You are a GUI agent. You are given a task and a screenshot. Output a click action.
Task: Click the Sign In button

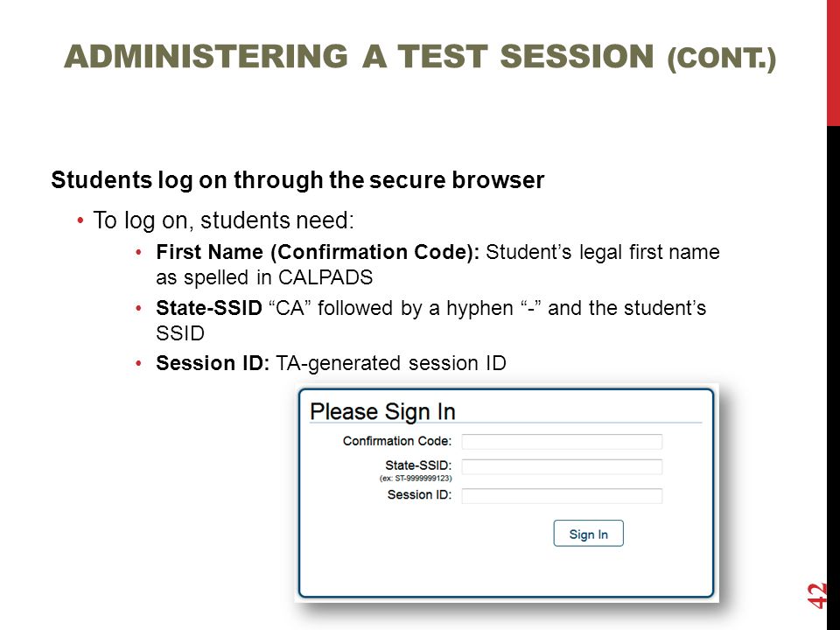(588, 534)
